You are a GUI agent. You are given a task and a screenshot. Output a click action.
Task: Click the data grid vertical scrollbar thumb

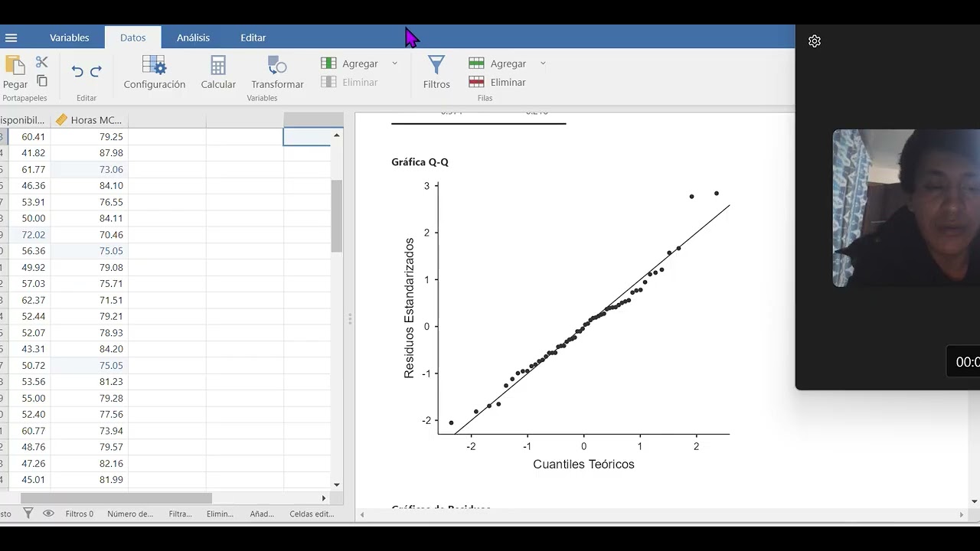336,217
